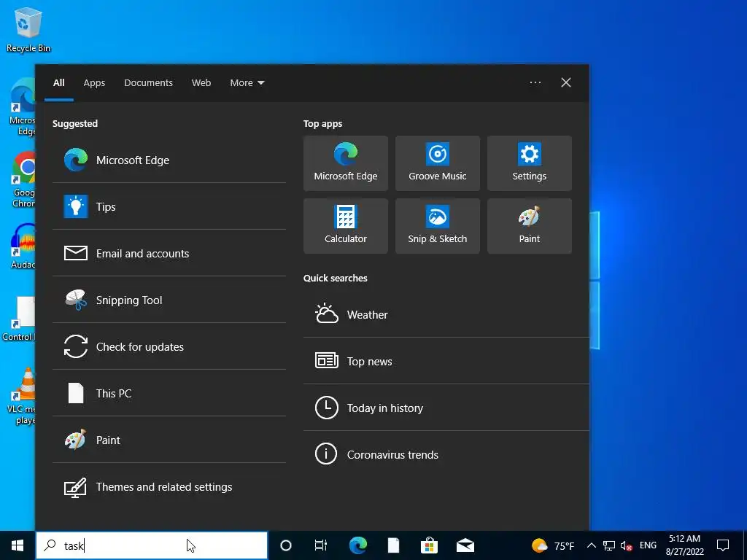The width and height of the screenshot is (747, 560).
Task: Open the Groove Music tile
Action: point(438,163)
